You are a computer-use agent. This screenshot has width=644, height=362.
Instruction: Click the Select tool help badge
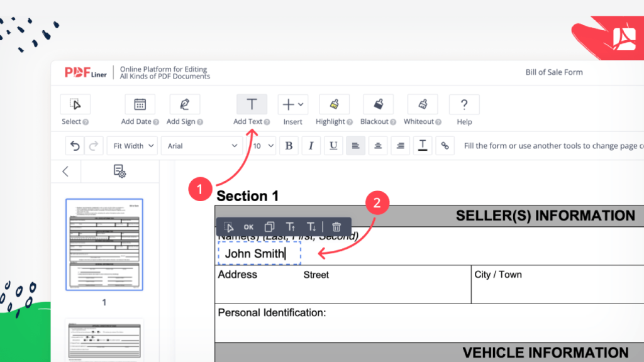tap(86, 122)
